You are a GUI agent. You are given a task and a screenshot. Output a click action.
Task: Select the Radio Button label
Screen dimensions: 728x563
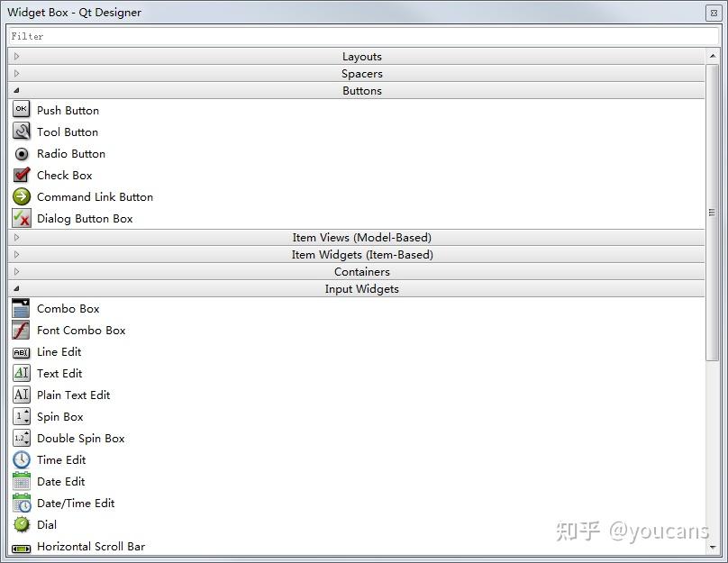[71, 154]
